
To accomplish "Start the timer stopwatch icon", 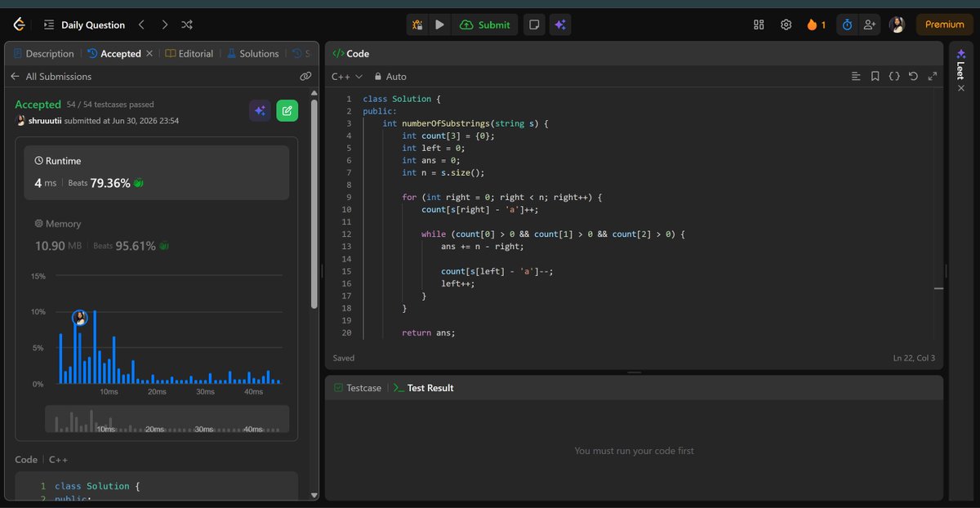I will click(847, 25).
